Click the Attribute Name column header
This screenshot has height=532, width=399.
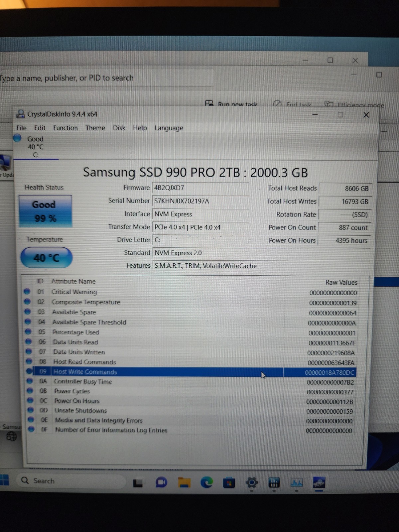tap(73, 281)
